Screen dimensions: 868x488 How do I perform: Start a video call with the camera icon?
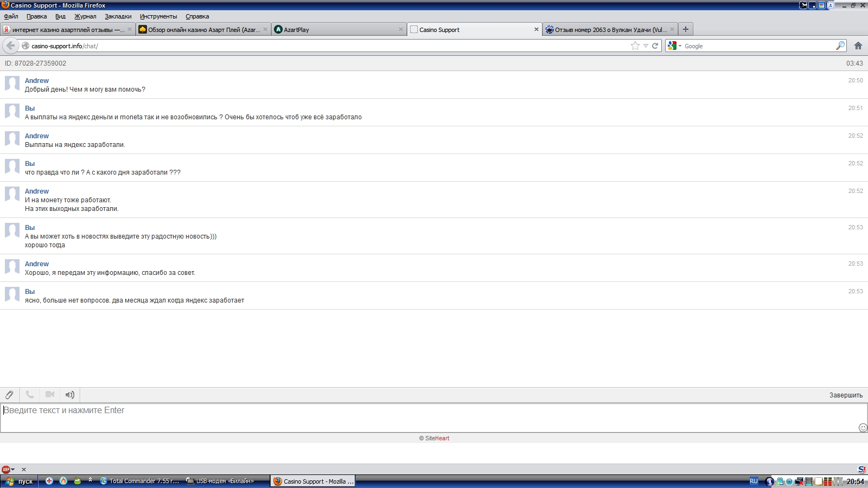click(50, 395)
